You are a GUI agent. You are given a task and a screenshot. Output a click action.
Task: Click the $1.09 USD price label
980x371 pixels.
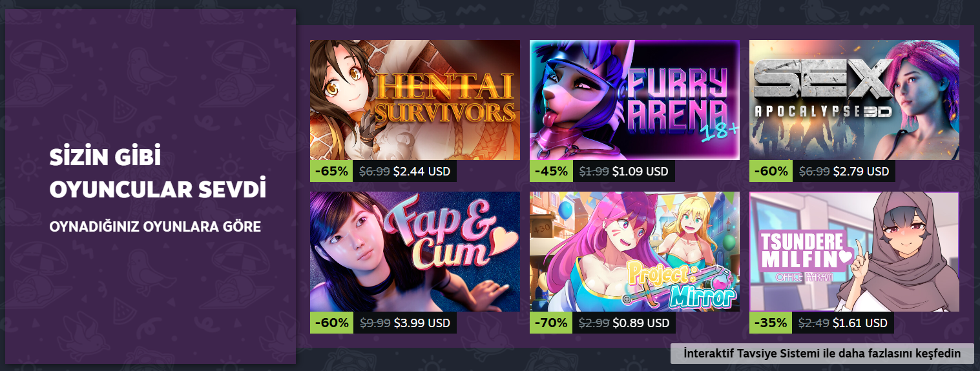640,172
